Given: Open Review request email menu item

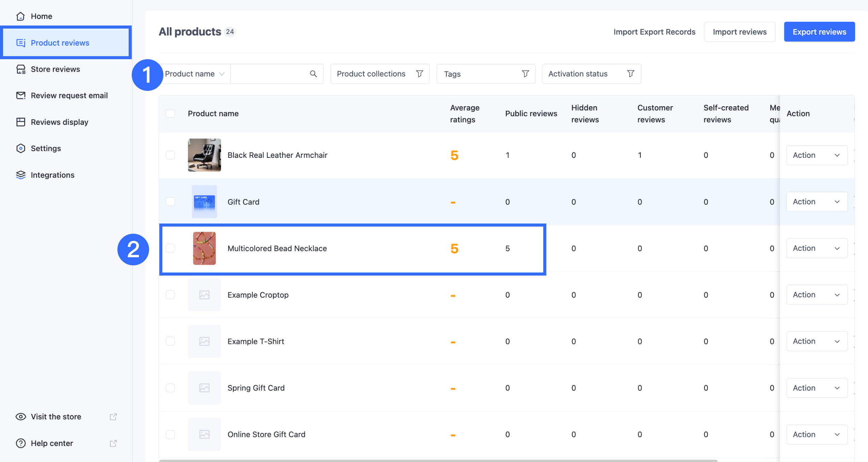Looking at the screenshot, I should click(69, 96).
